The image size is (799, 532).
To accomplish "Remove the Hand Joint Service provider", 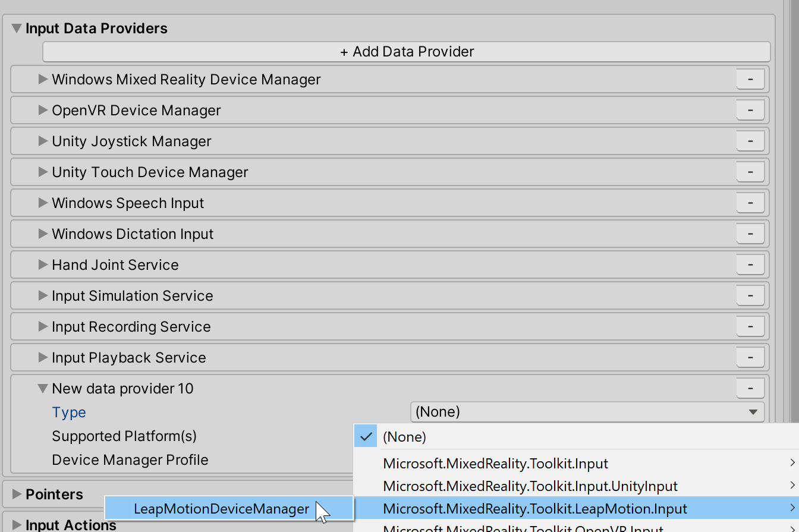I will 750,265.
